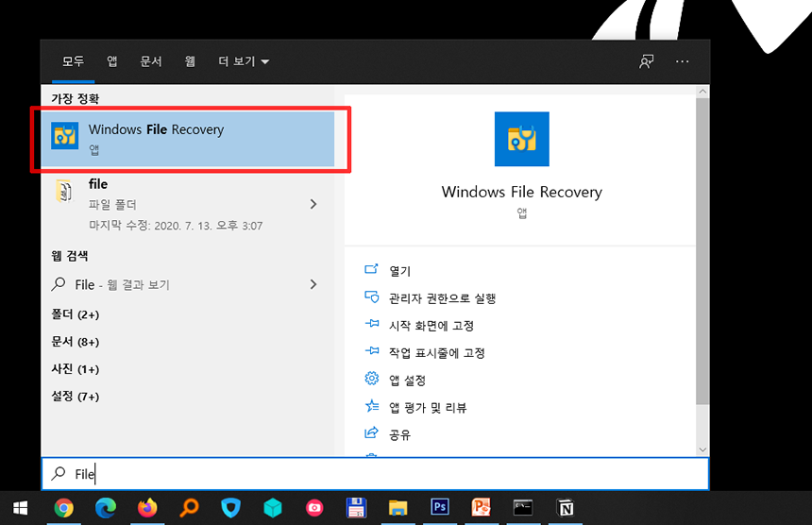Select the file 파일 폴더 result
812x525 pixels.
click(x=188, y=204)
